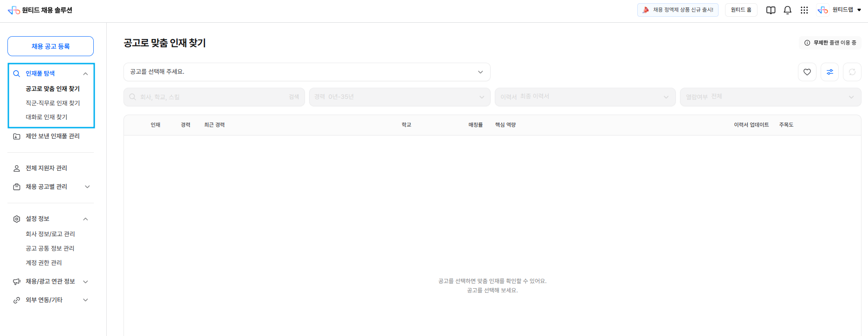Click the 인재풀 탐색 magnifier icon
Image resolution: width=868 pixels, height=336 pixels.
17,73
